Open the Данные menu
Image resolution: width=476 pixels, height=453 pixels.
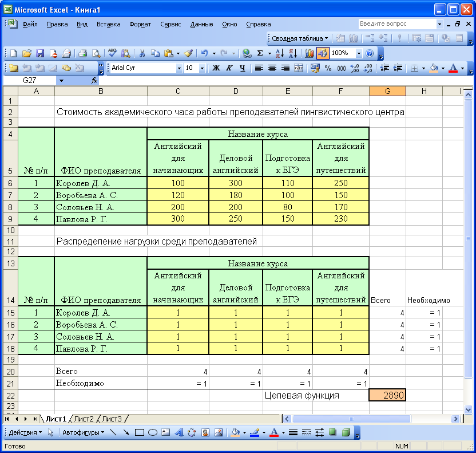[201, 24]
